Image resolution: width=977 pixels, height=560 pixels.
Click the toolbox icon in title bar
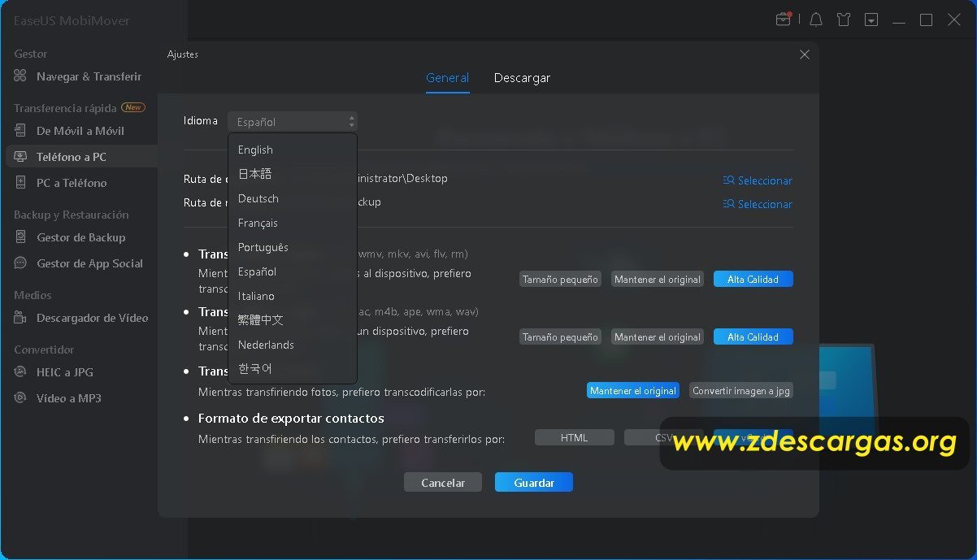point(784,20)
